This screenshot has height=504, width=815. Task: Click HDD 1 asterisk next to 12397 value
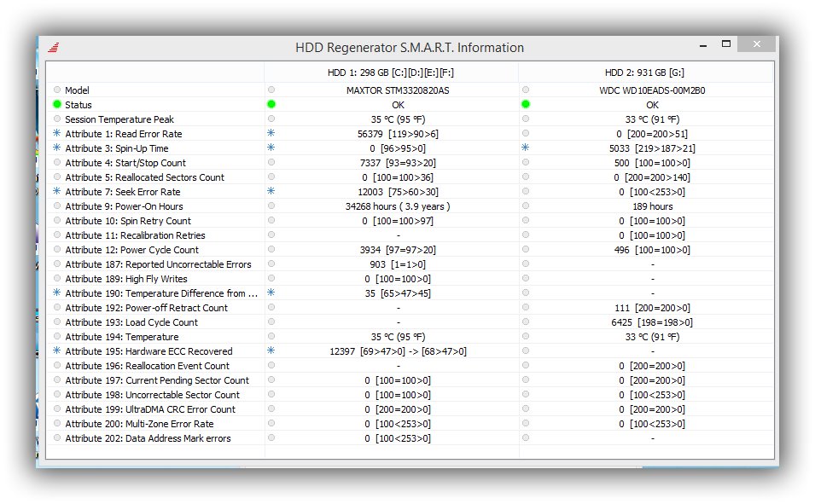271,351
